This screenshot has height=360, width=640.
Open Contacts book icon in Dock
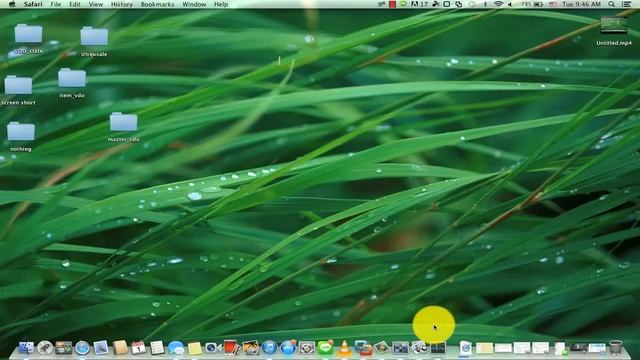click(120, 348)
